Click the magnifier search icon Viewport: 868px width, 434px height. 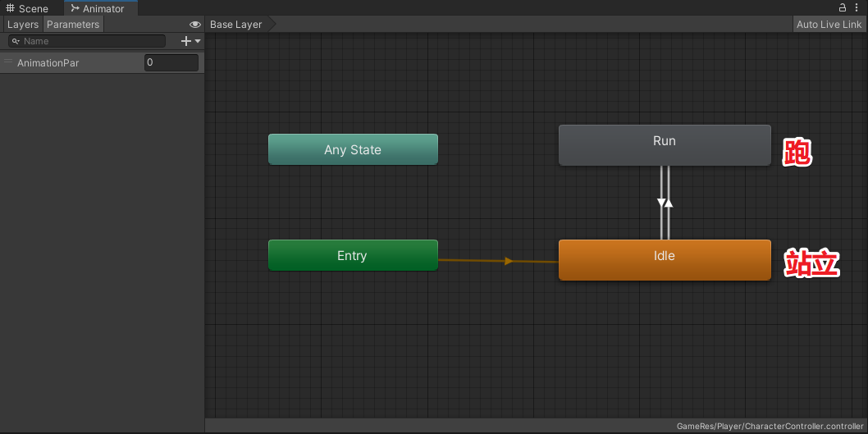16,42
